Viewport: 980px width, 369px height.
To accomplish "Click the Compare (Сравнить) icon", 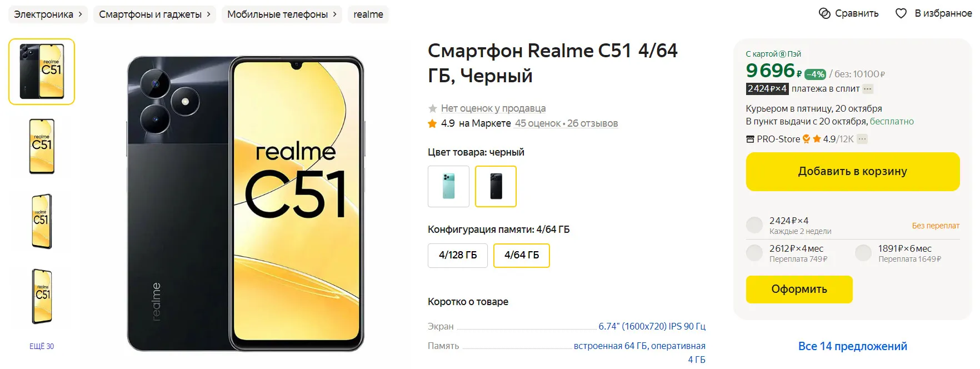I will point(824,13).
